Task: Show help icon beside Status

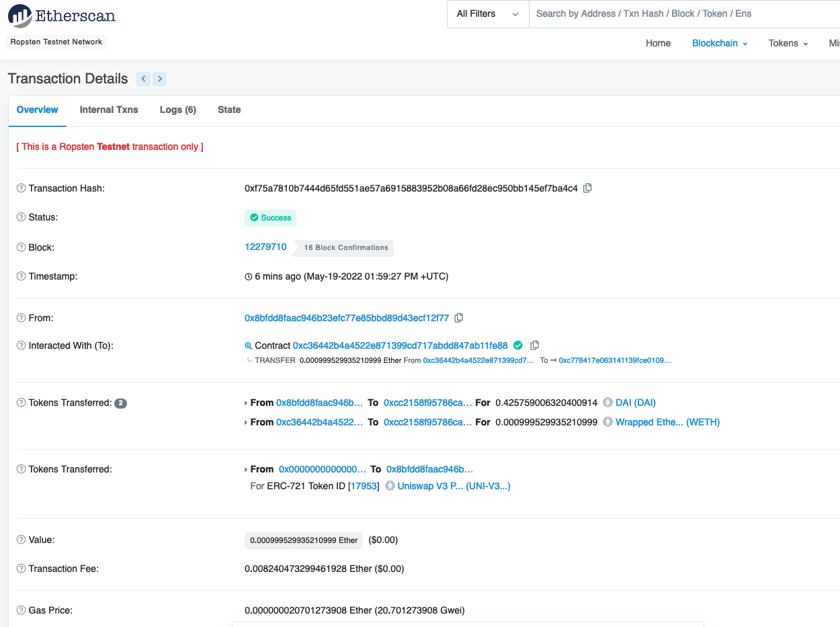Action: click(x=21, y=218)
